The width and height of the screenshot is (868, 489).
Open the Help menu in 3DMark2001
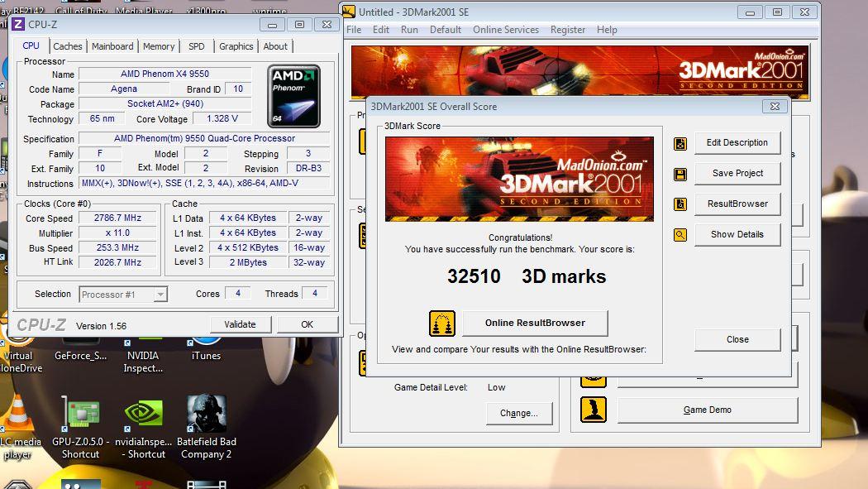coord(608,30)
